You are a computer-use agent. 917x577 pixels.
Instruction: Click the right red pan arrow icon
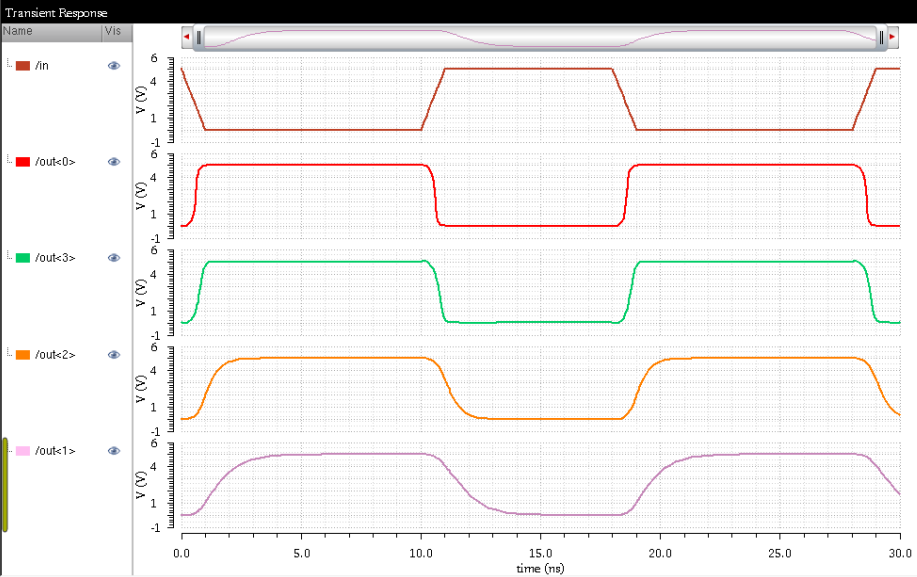[x=893, y=36]
